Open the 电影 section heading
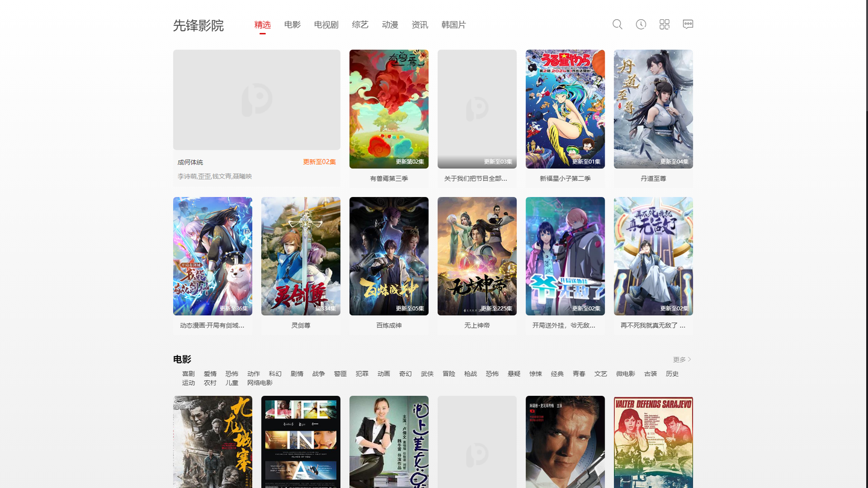Image resolution: width=868 pixels, height=488 pixels. coord(182,359)
